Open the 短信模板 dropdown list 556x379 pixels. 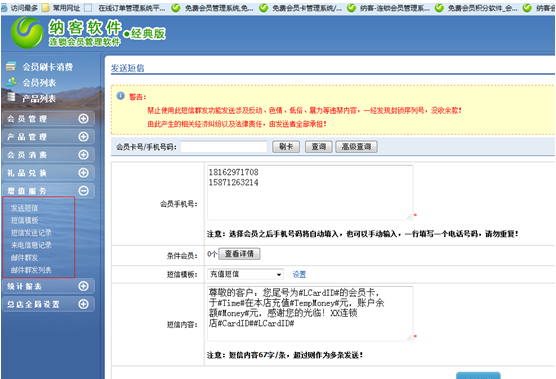coord(245,274)
